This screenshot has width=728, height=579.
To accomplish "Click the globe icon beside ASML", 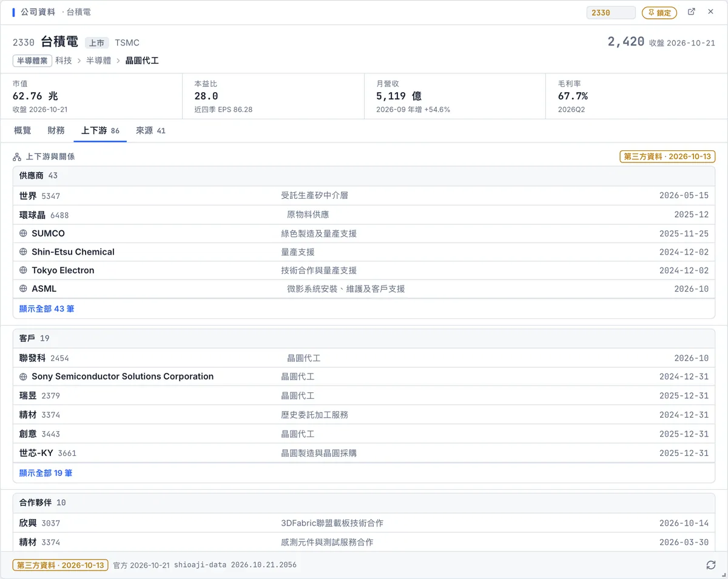I will (x=24, y=289).
